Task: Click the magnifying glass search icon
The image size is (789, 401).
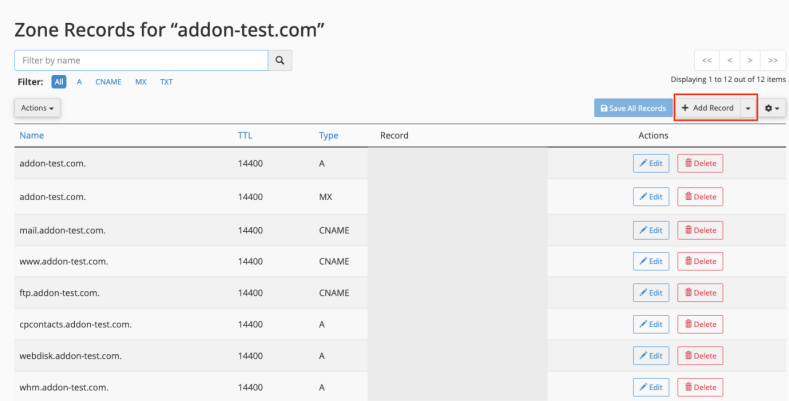Action: pyautogui.click(x=281, y=61)
